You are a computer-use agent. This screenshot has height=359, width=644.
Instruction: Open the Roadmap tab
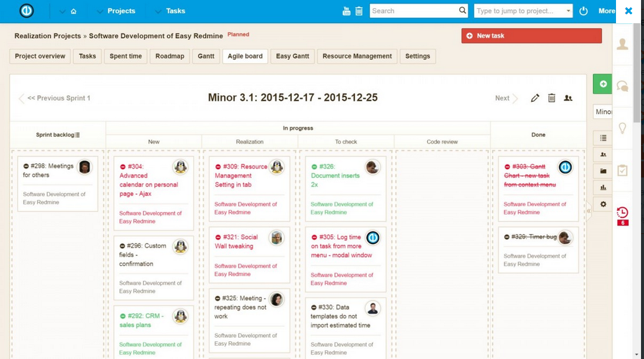pos(170,56)
